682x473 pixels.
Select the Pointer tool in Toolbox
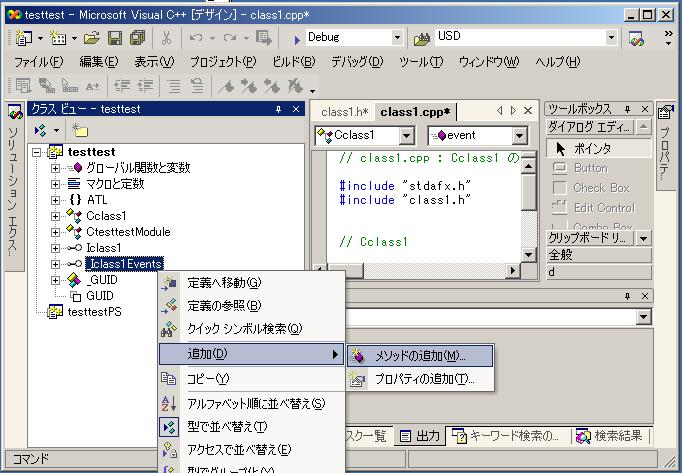(x=598, y=149)
